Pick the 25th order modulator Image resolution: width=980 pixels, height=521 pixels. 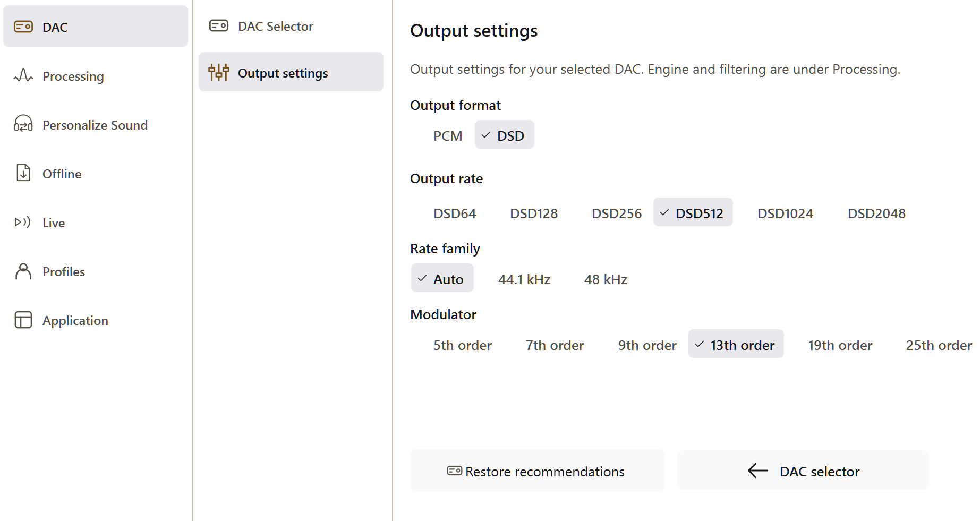939,345
